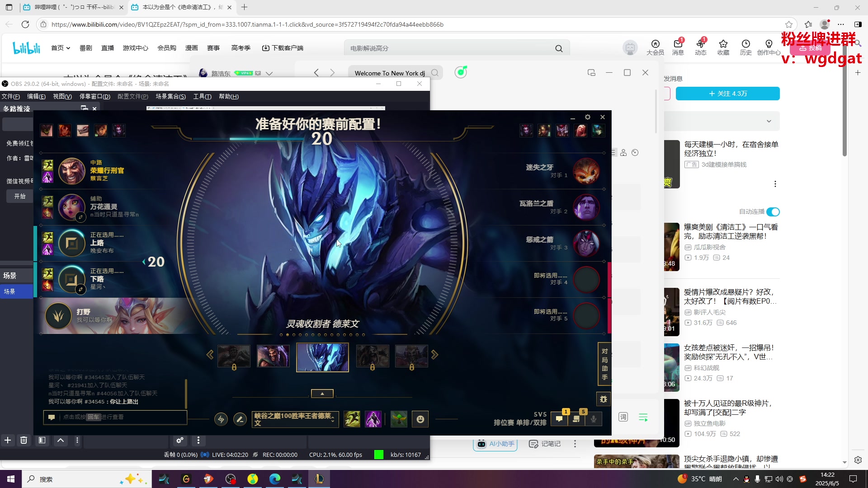Open the rune page dropdown 峡谷之巅100胜率王者德莱文
Viewport: 868px width, 488px height.
click(295, 419)
